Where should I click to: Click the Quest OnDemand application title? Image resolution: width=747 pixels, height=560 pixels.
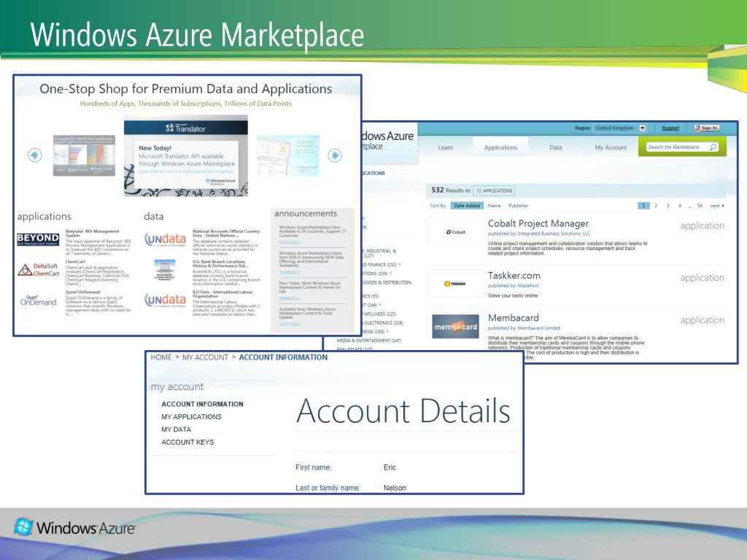click(x=83, y=292)
